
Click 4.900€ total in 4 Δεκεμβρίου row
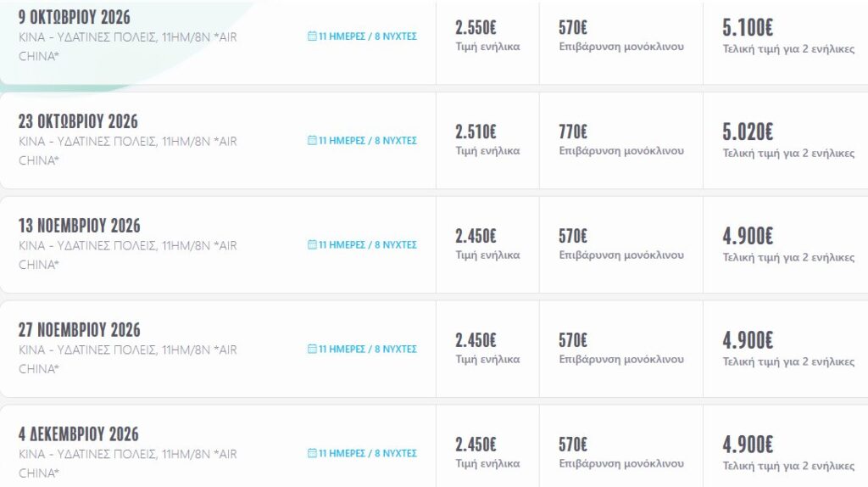coord(748,444)
